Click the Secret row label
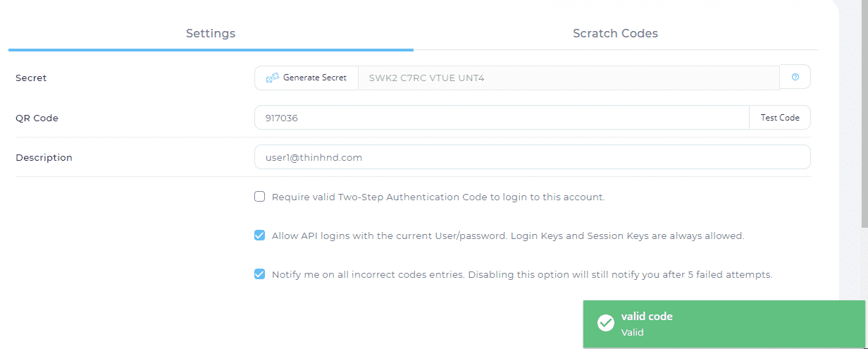 tap(31, 78)
